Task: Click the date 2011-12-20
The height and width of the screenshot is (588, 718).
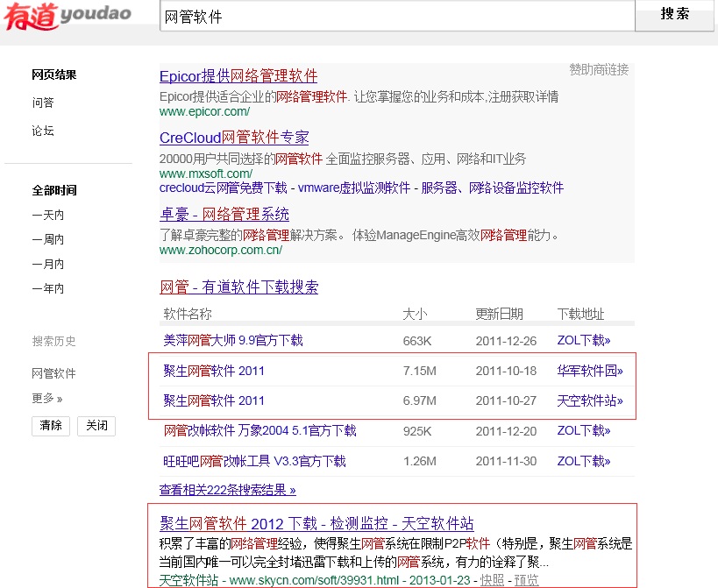Action: 506,431
